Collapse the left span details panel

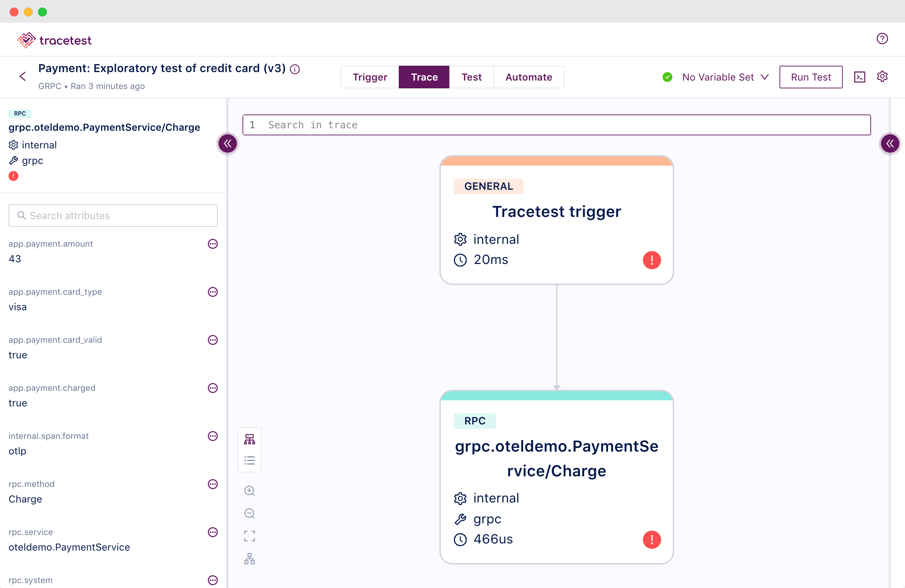[227, 143]
